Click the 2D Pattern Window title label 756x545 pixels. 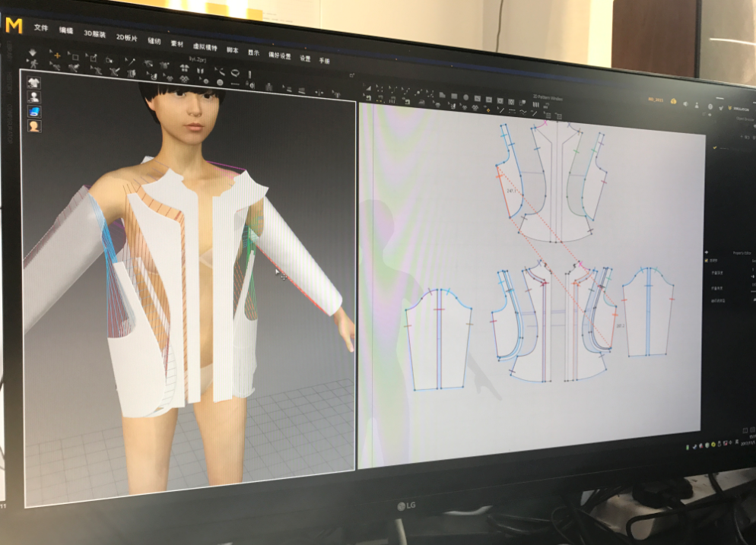coord(548,97)
